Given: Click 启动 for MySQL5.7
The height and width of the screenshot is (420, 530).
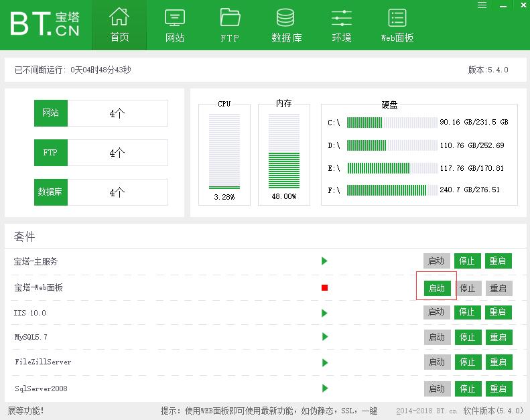Looking at the screenshot, I should (x=437, y=337).
